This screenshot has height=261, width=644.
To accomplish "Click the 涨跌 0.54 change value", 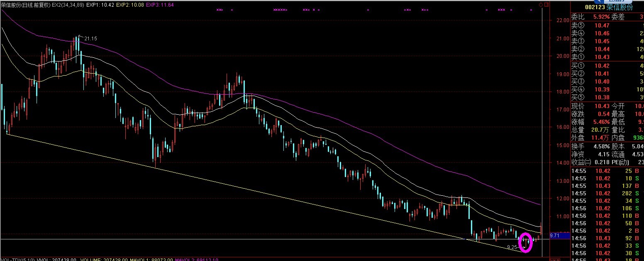I will (604, 114).
